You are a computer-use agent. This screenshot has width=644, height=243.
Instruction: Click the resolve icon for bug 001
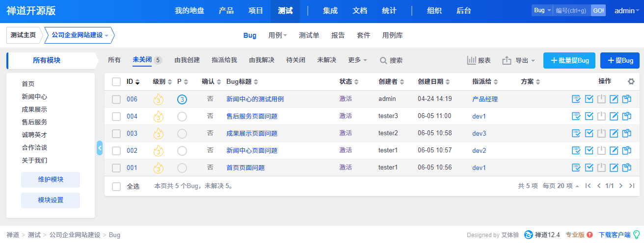pyautogui.click(x=590, y=168)
